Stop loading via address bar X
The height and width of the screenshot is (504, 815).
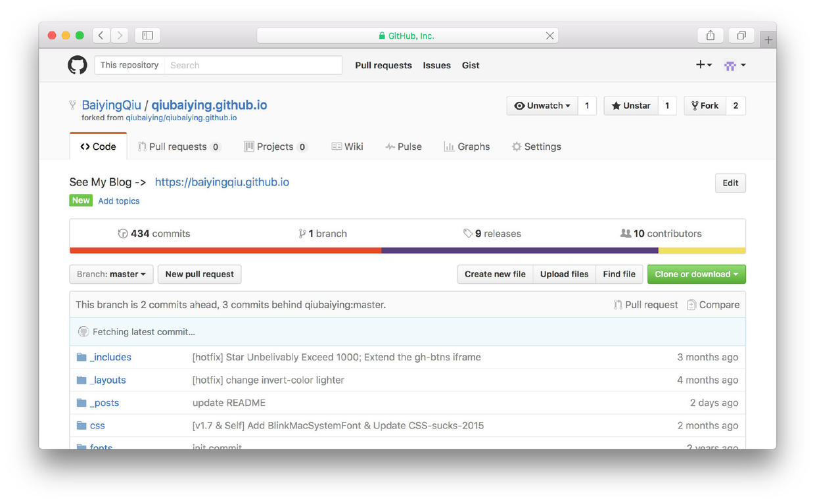click(x=549, y=35)
